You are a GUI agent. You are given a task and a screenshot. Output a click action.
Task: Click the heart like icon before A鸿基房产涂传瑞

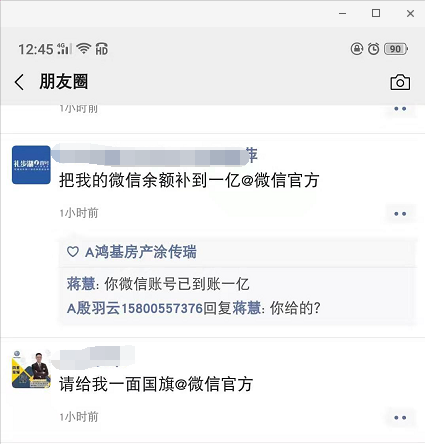73,251
